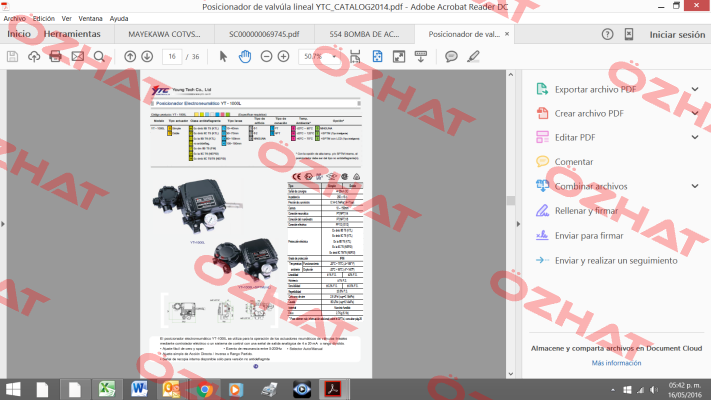The image size is (711, 400).
Task: Open the Ayuda menu
Action: point(119,19)
